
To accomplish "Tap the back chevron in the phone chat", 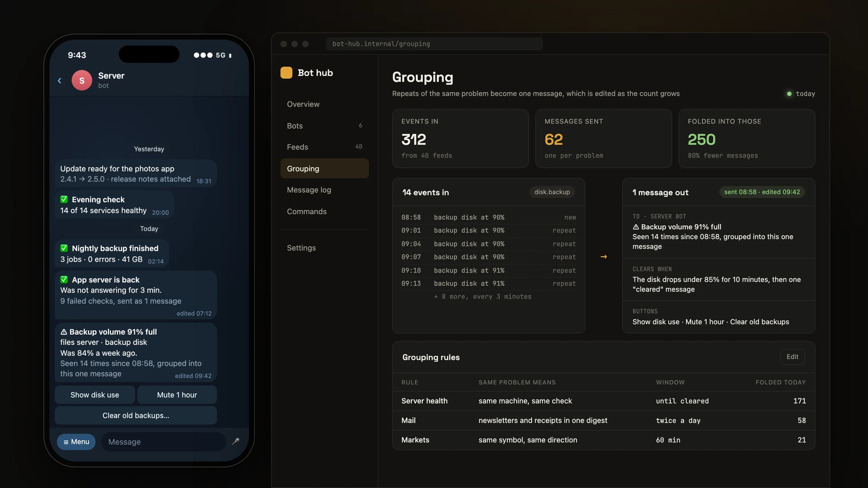I will tap(60, 81).
